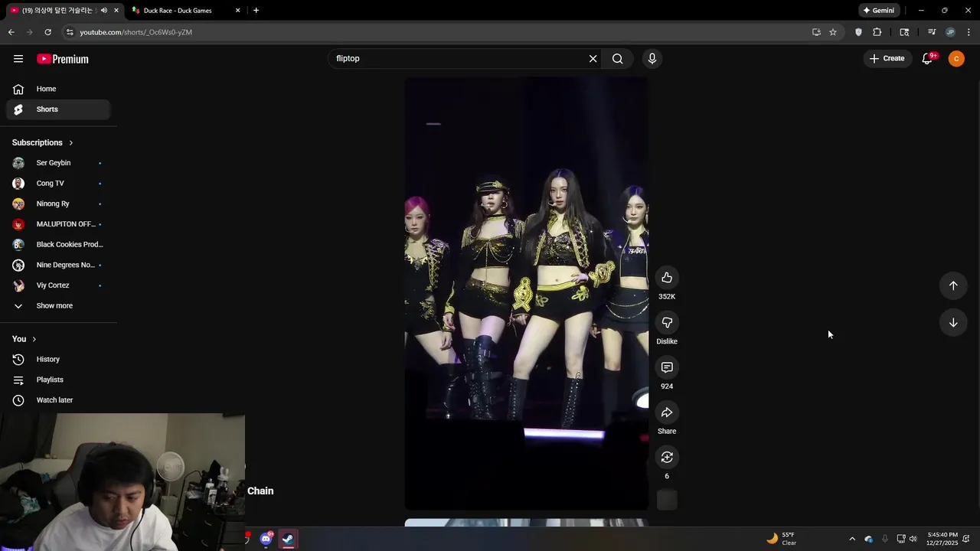
Task: Expand the Subscriptions section chevron
Action: click(71, 143)
